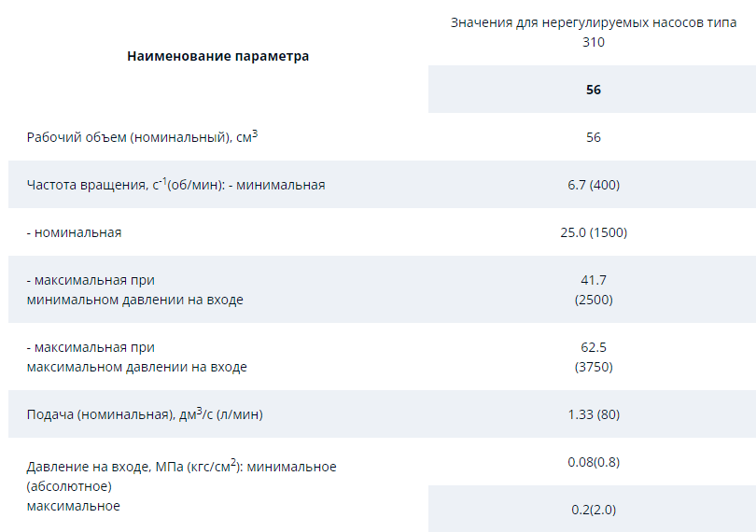
Task: Select the header 'Значения для нерегулируемых насосов типа 310'
Action: click(594, 33)
